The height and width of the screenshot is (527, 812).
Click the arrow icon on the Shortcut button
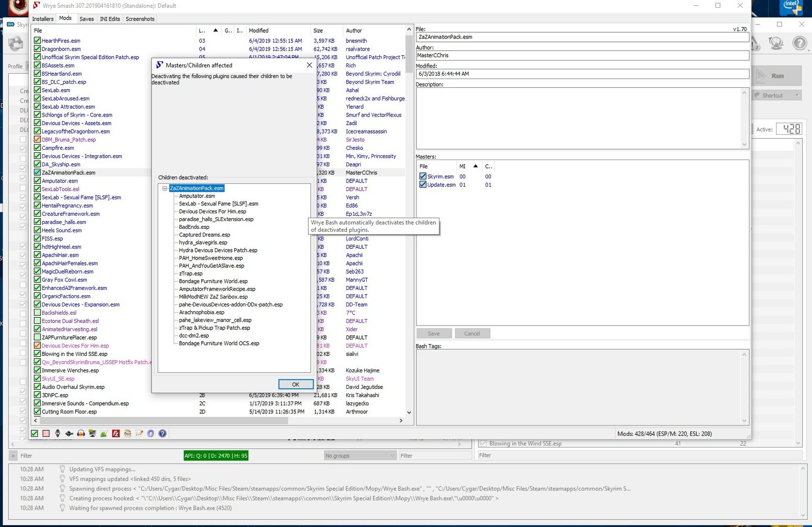757,95
